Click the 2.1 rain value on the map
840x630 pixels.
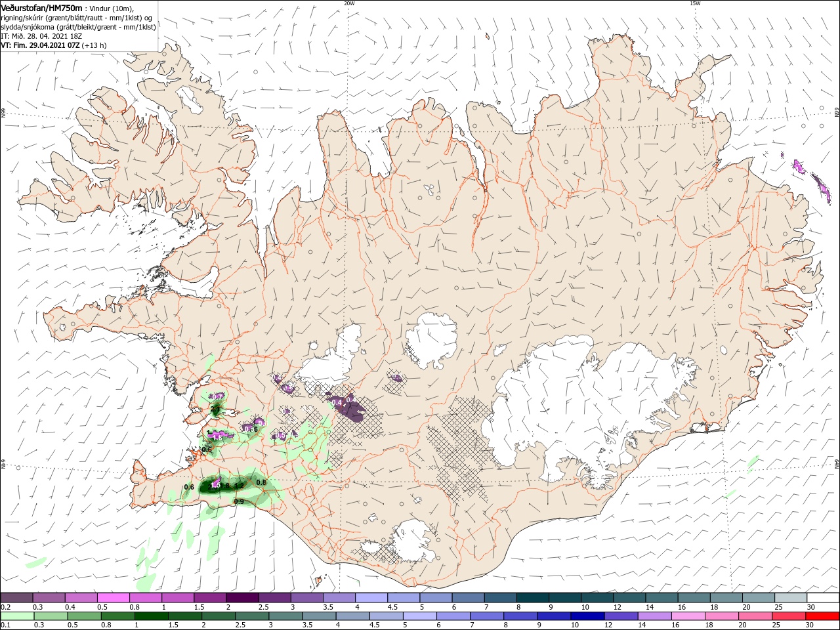(215, 409)
